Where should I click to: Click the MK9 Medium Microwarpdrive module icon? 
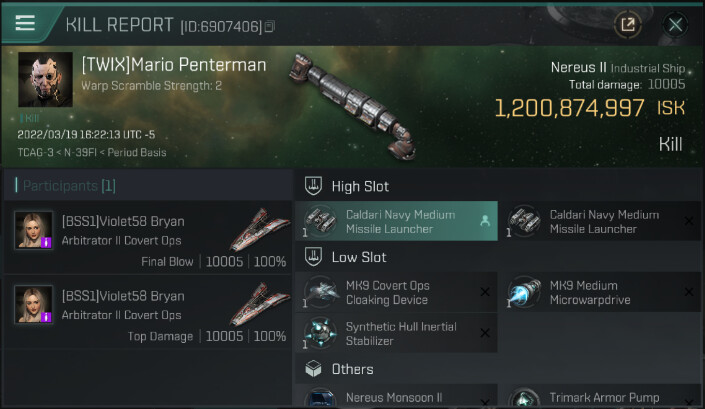(525, 292)
